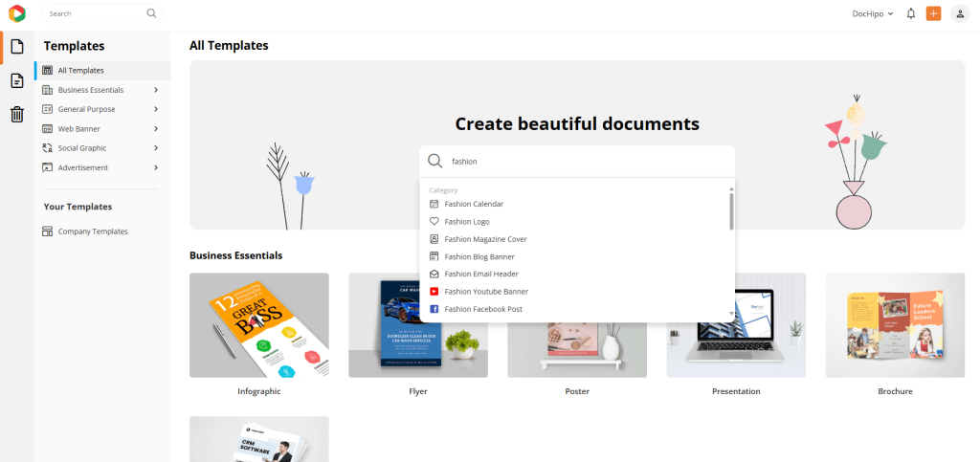980x462 pixels.
Task: Click the orange plus create button
Action: tap(933, 13)
